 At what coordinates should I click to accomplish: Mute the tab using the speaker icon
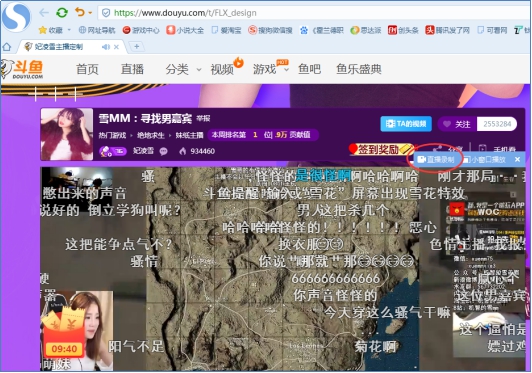point(106,47)
